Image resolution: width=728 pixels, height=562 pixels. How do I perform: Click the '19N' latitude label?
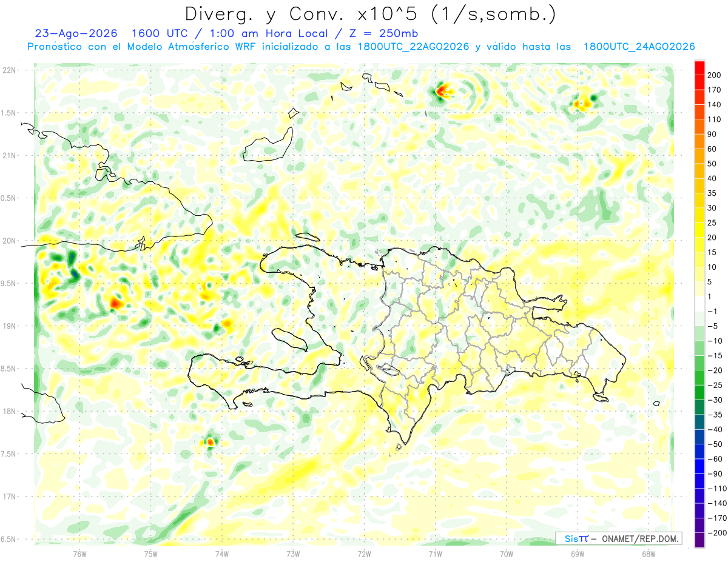coord(9,326)
